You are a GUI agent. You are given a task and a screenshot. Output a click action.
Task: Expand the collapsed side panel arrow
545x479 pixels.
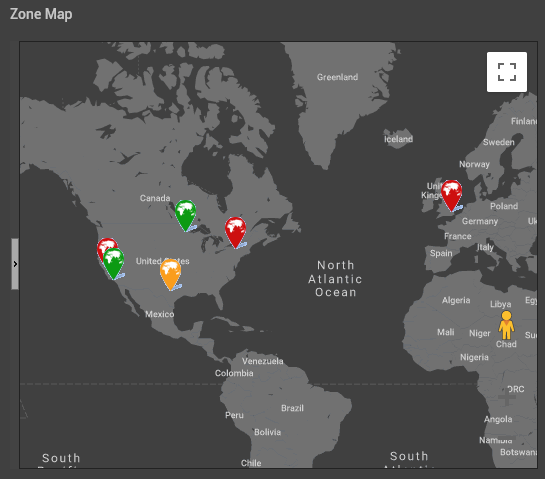click(x=15, y=264)
